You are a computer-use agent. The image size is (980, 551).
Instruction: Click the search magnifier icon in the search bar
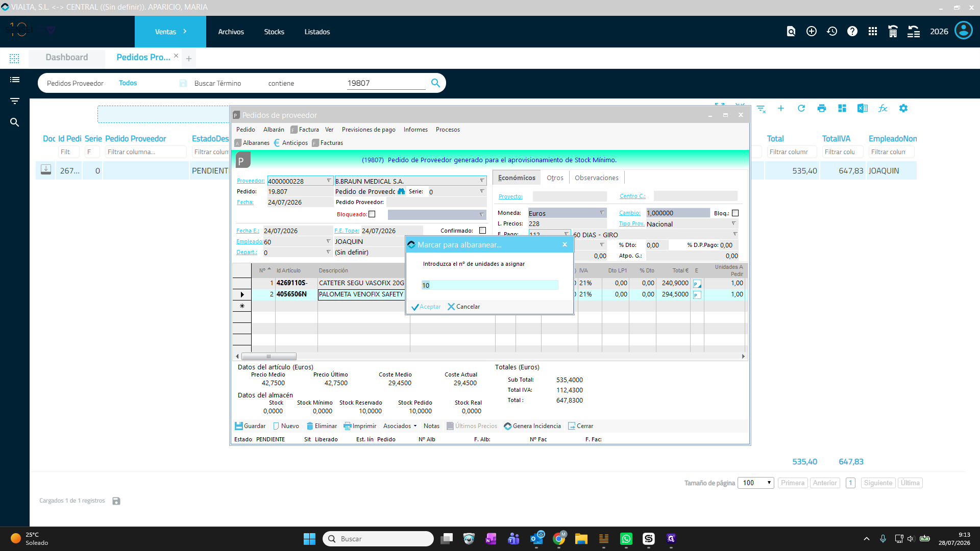pyautogui.click(x=435, y=83)
